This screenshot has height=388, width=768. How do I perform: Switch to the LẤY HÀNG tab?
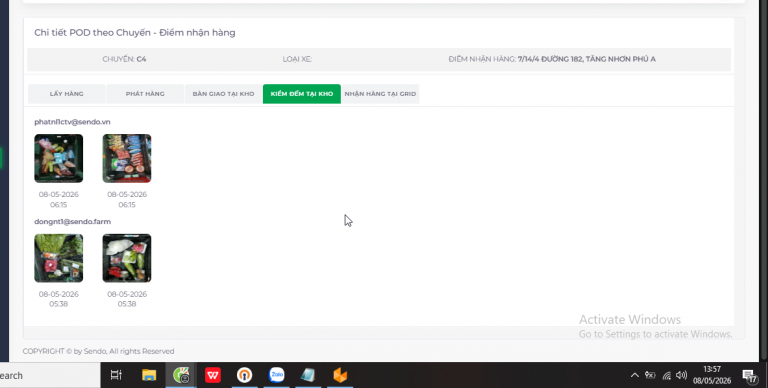67,94
